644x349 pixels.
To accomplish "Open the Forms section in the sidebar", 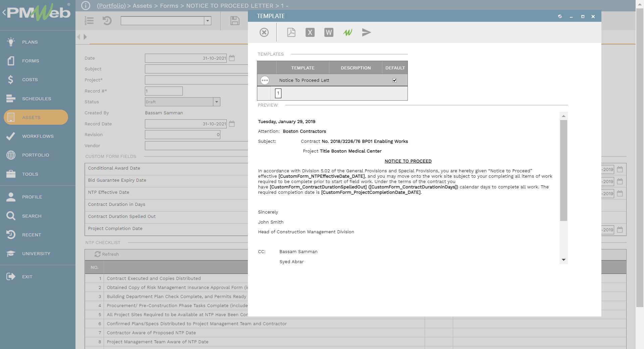I will (x=30, y=61).
